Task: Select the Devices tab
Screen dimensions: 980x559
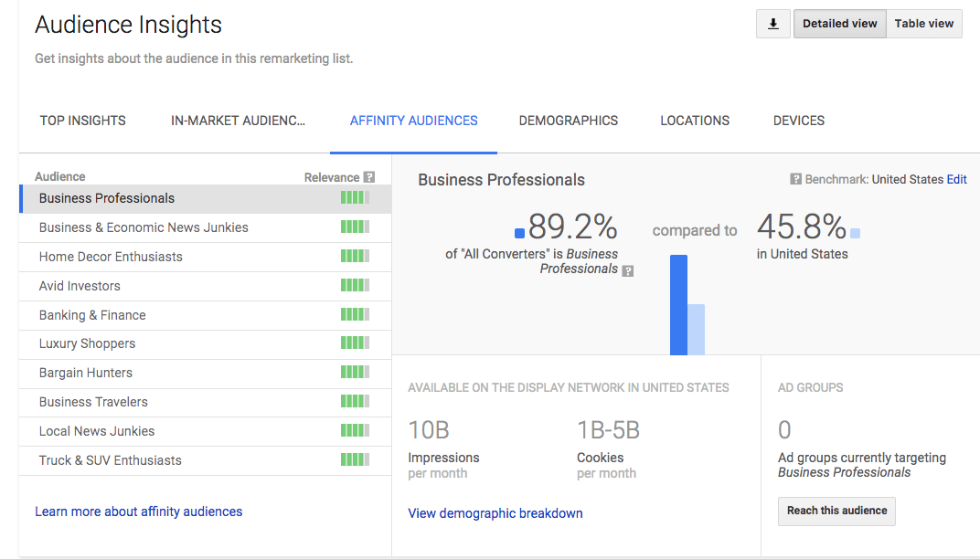Action: 798,120
